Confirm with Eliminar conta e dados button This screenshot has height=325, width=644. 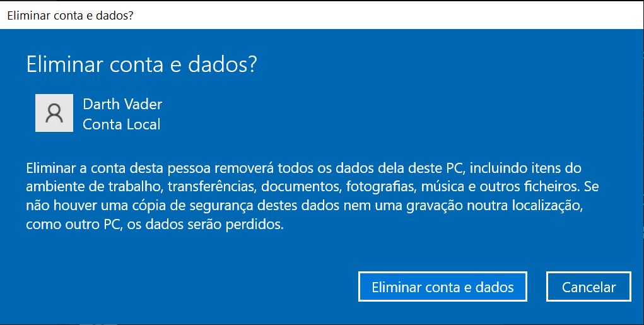click(442, 287)
